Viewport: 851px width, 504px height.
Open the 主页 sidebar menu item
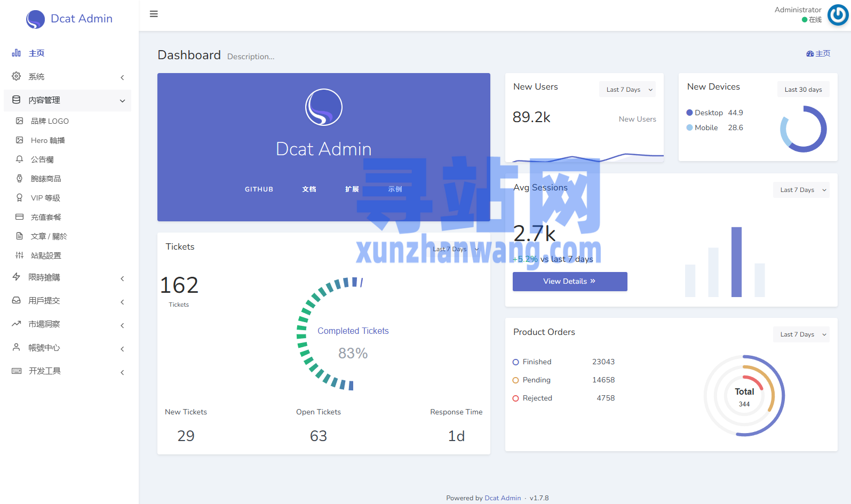68,53
